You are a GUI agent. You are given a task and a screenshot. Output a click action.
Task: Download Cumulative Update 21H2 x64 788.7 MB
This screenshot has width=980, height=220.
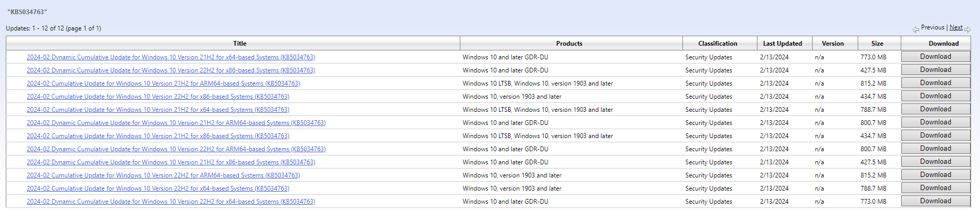pos(935,109)
